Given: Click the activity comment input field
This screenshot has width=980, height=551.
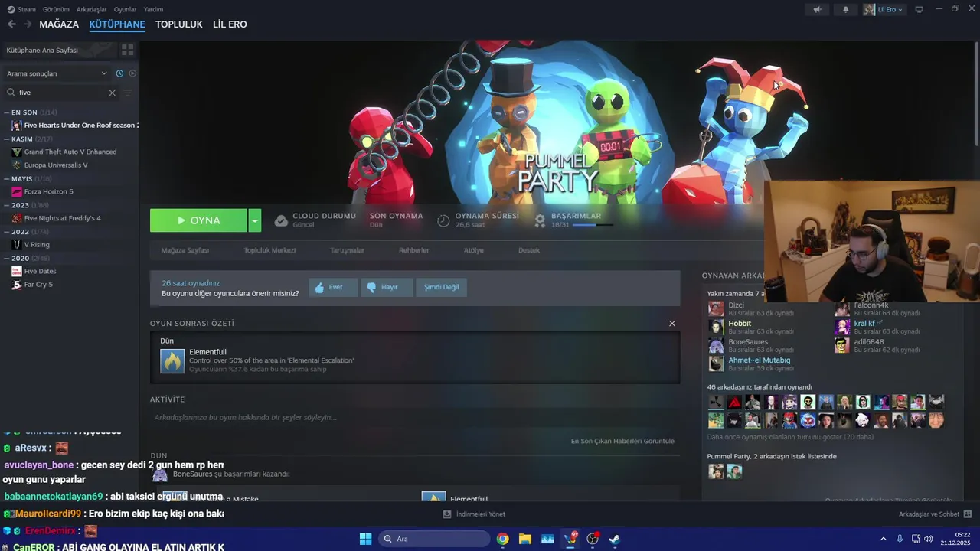Looking at the screenshot, I should pyautogui.click(x=413, y=417).
